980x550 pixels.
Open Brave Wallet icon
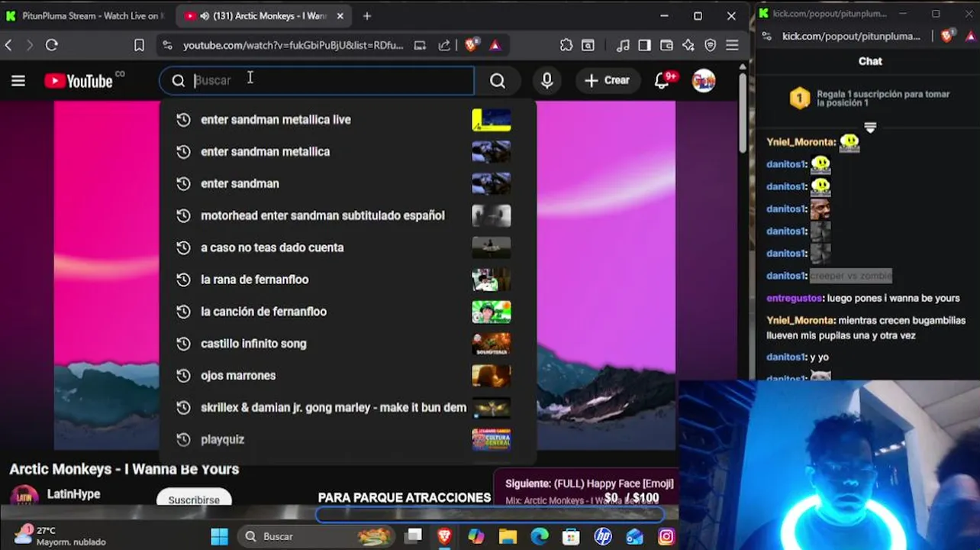[x=666, y=46]
